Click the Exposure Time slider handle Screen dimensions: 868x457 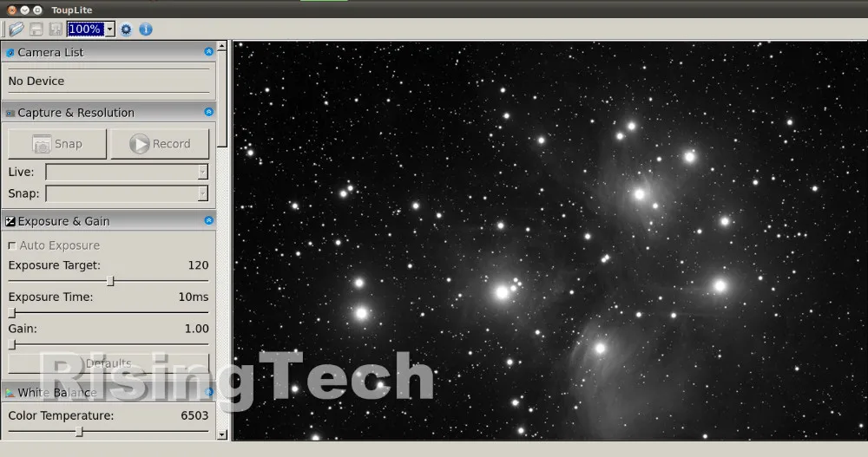point(12,312)
